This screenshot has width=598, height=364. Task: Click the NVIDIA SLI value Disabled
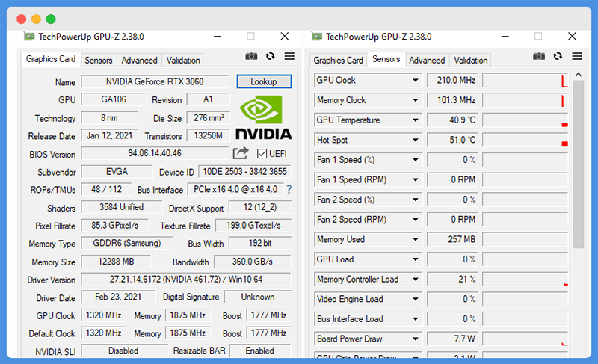pos(123,351)
